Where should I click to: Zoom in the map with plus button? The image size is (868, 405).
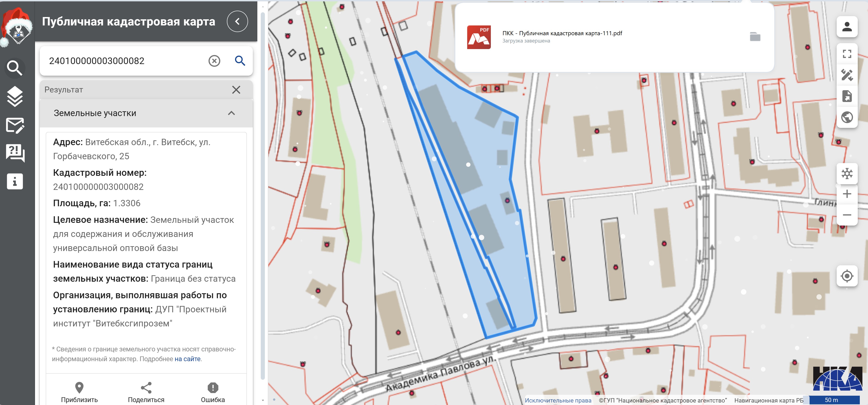tap(847, 194)
